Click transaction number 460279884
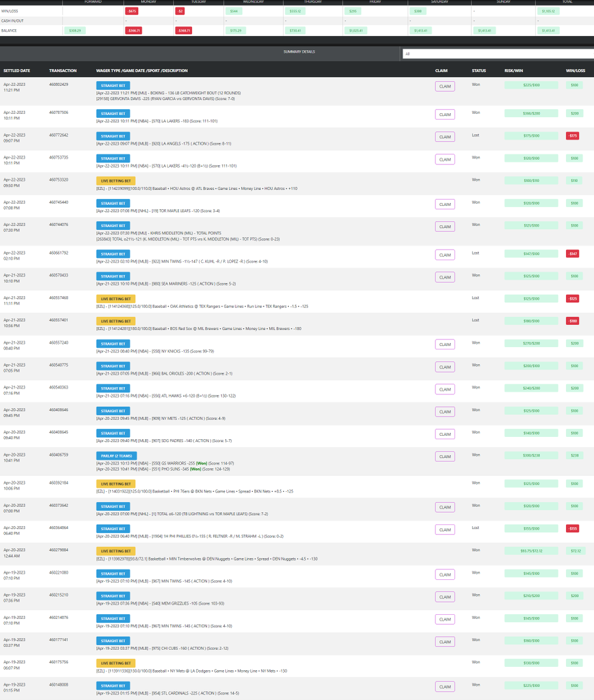The width and height of the screenshot is (594, 700). pos(58,550)
